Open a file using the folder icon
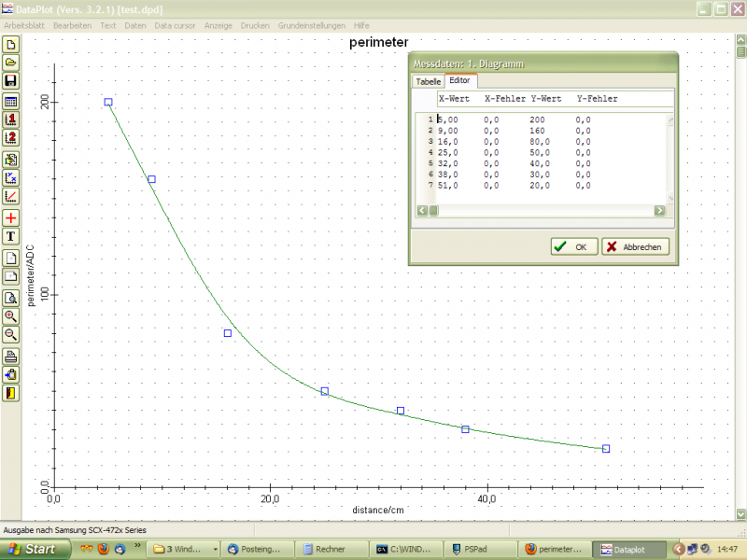The height and width of the screenshot is (560, 747). [x=10, y=63]
